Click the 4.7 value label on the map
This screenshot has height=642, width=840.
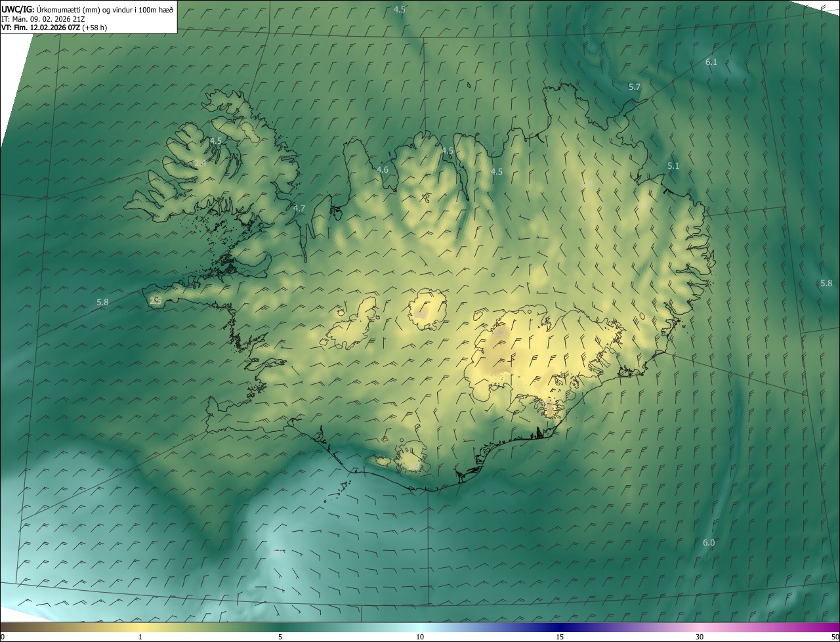click(299, 209)
